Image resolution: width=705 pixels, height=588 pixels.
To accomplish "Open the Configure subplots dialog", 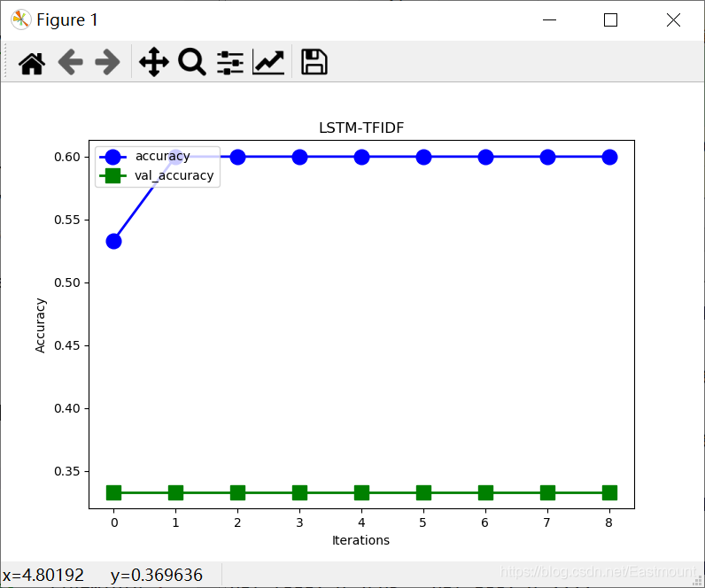I will 230,63.
